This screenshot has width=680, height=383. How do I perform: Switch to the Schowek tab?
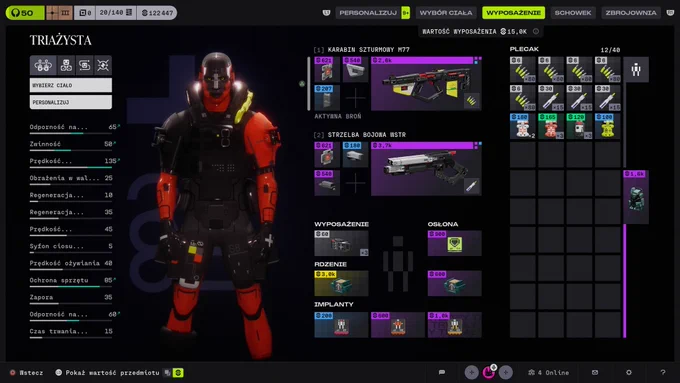pyautogui.click(x=573, y=13)
